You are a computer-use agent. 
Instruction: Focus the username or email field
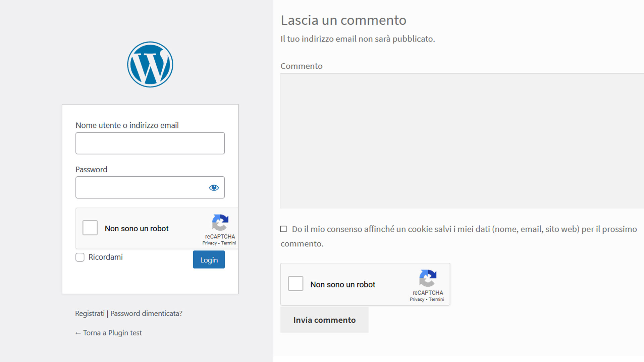pos(150,143)
